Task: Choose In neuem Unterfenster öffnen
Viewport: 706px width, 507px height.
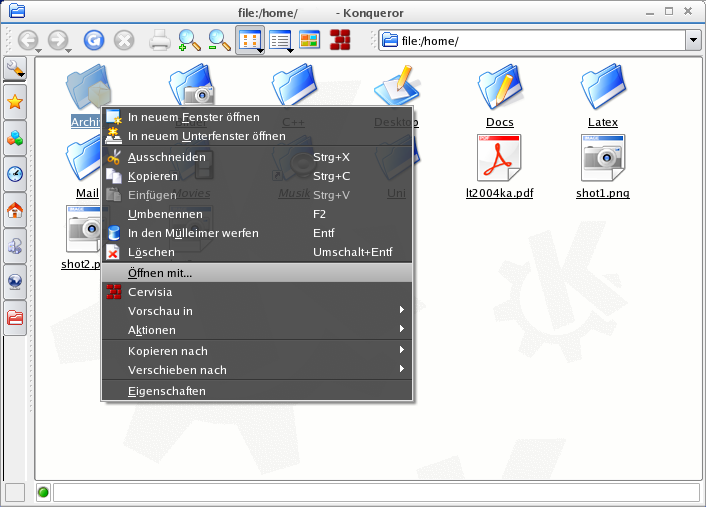Action: pos(257,136)
